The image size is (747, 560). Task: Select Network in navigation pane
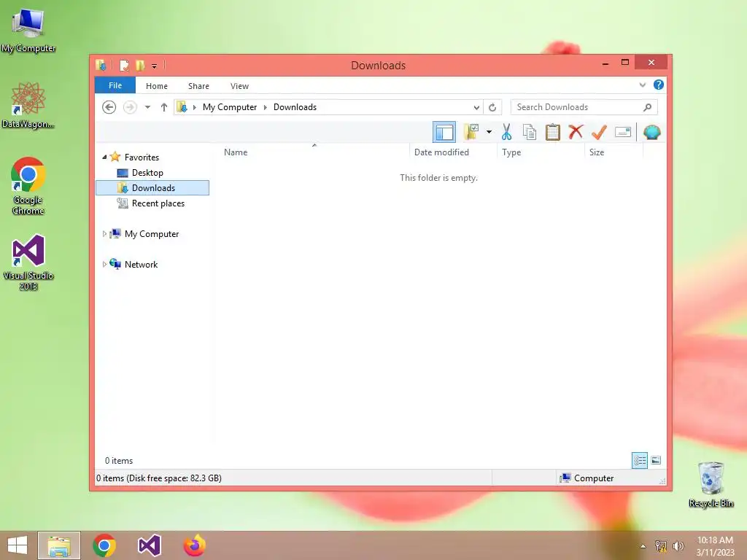pyautogui.click(x=141, y=264)
